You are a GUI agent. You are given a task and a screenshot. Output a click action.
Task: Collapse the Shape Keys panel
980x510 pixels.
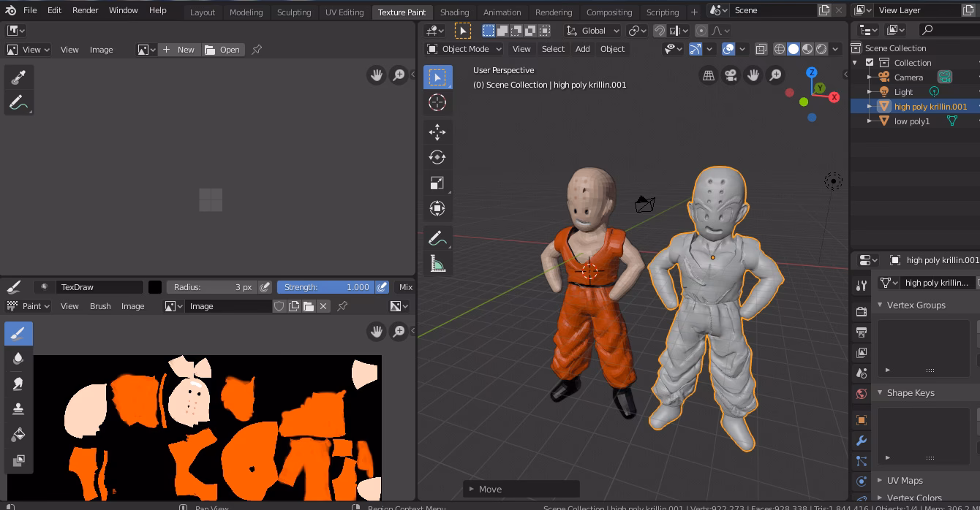point(880,393)
